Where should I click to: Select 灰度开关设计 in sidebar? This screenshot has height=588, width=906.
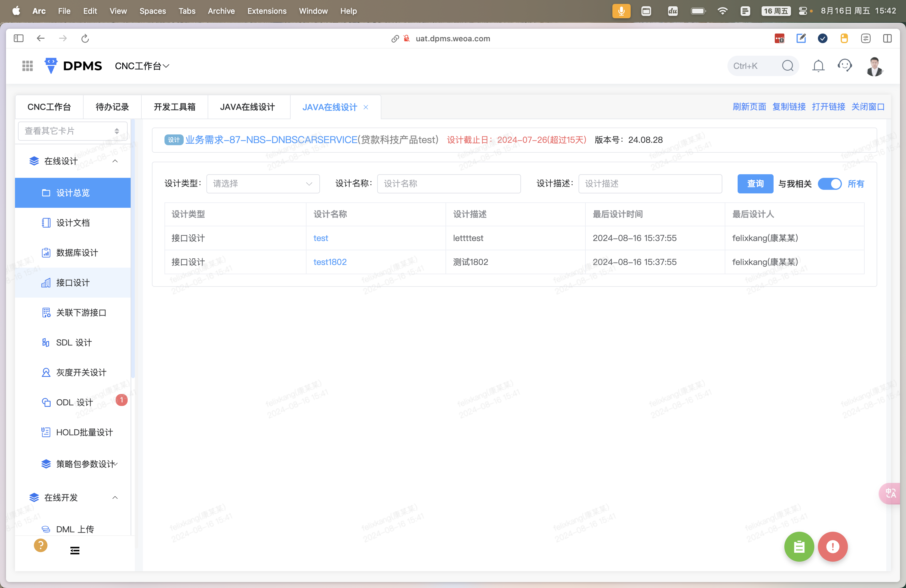(72, 372)
